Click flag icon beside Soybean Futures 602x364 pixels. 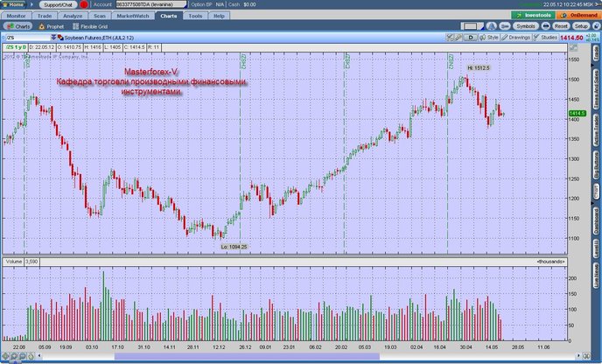[x=60, y=38]
